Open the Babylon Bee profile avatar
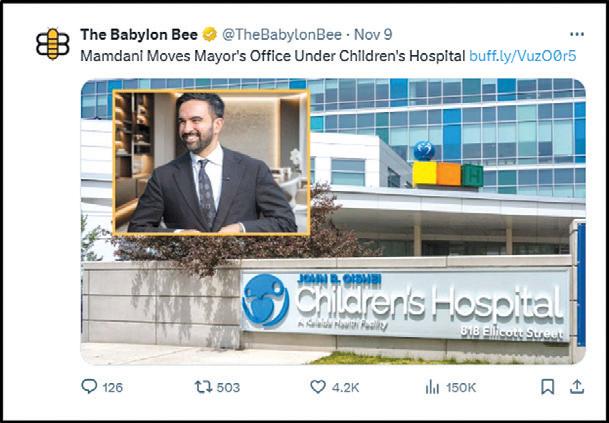609x423 pixels. click(x=53, y=44)
